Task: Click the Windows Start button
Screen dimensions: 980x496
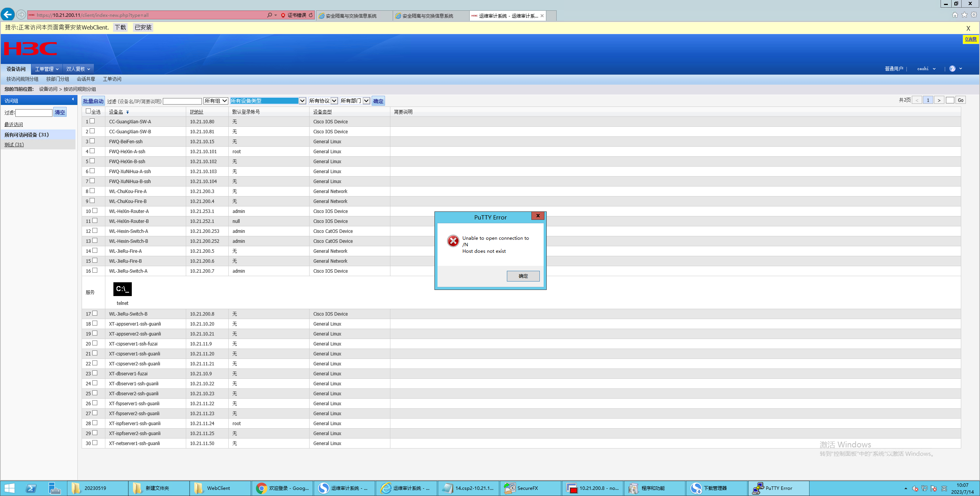Action: tap(9, 488)
